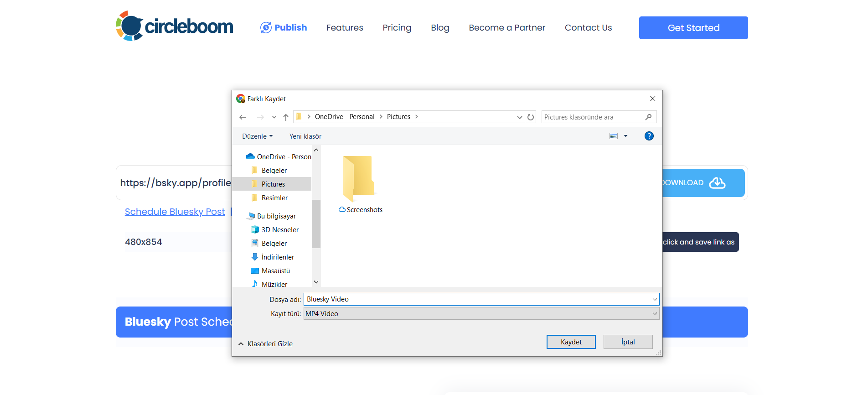Open the help question mark icon

pos(649,136)
